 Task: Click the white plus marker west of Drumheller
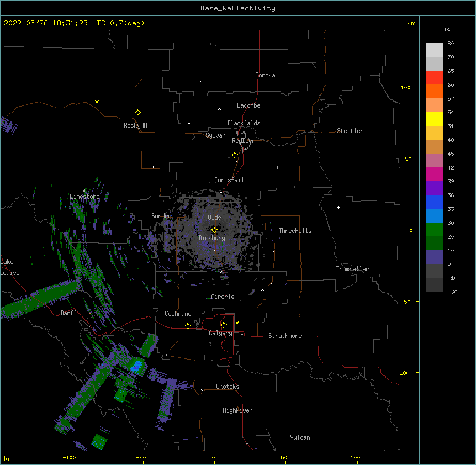(x=338, y=207)
